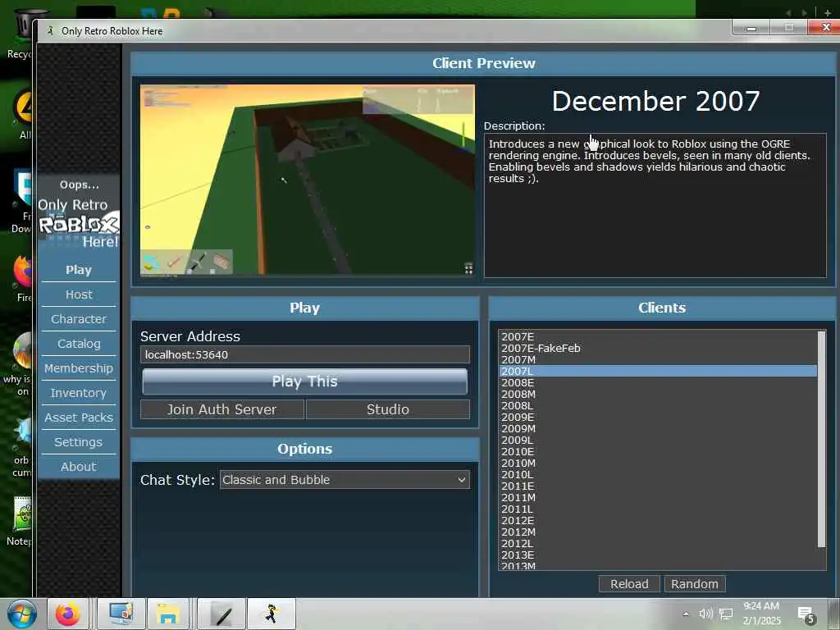
Task: Open the Windows Start orb
Action: [21, 614]
